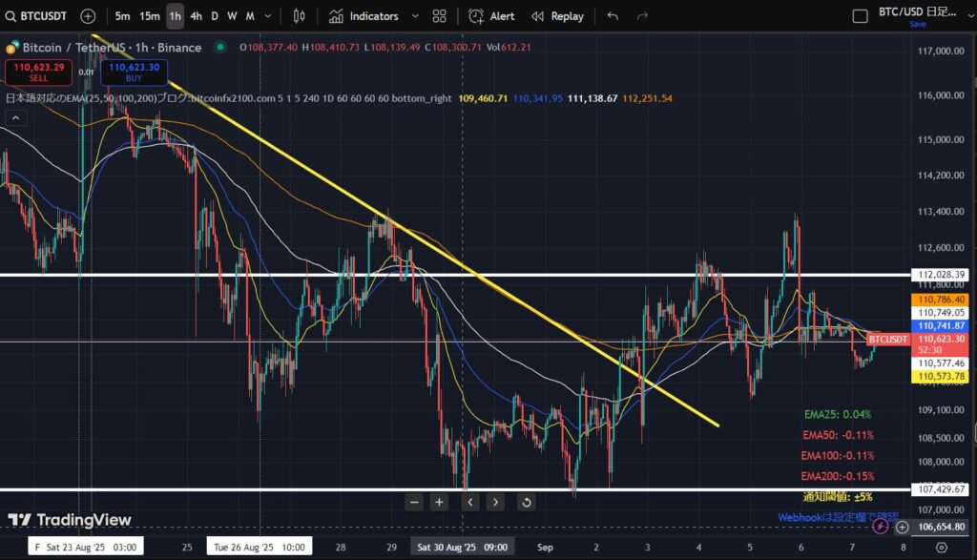Image resolution: width=977 pixels, height=560 pixels.
Task: Click the orange 110,786.40 price label
Action: click(941, 300)
